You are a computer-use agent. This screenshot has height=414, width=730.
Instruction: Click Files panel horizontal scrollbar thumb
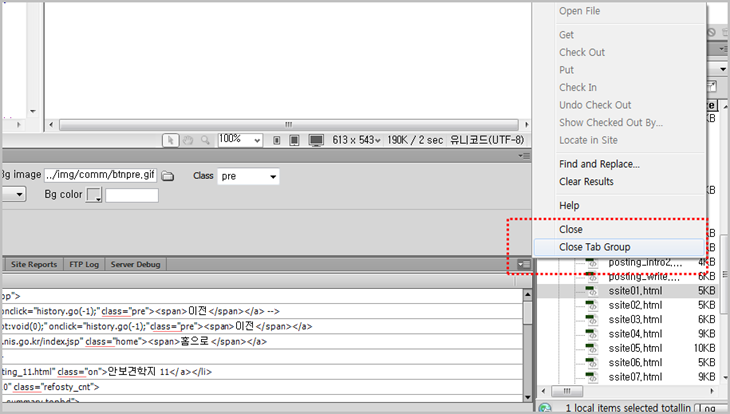pos(567,391)
